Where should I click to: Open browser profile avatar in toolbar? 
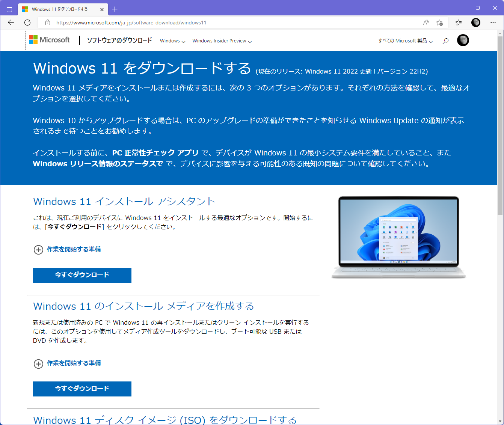tap(476, 23)
